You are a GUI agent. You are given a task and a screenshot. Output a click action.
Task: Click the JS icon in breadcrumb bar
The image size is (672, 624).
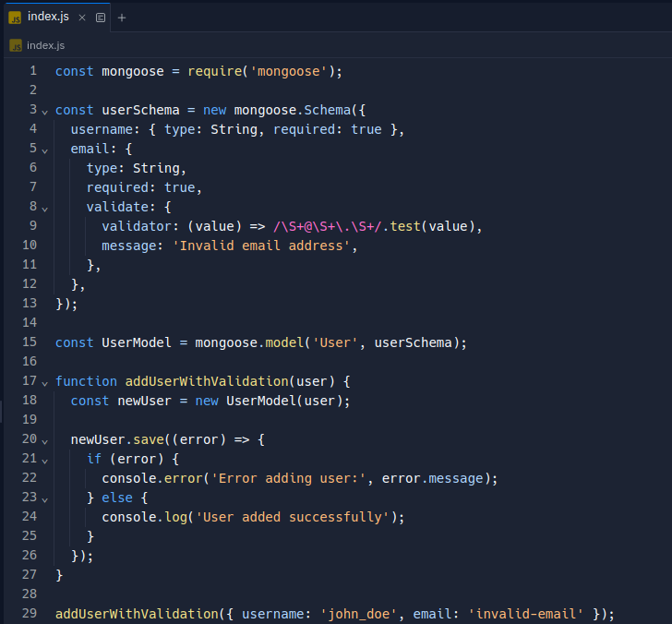pos(16,45)
